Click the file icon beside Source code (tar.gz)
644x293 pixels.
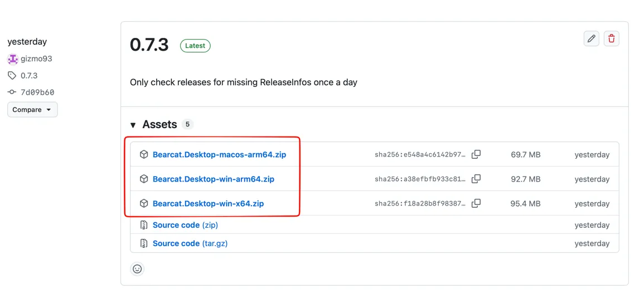[144, 243]
